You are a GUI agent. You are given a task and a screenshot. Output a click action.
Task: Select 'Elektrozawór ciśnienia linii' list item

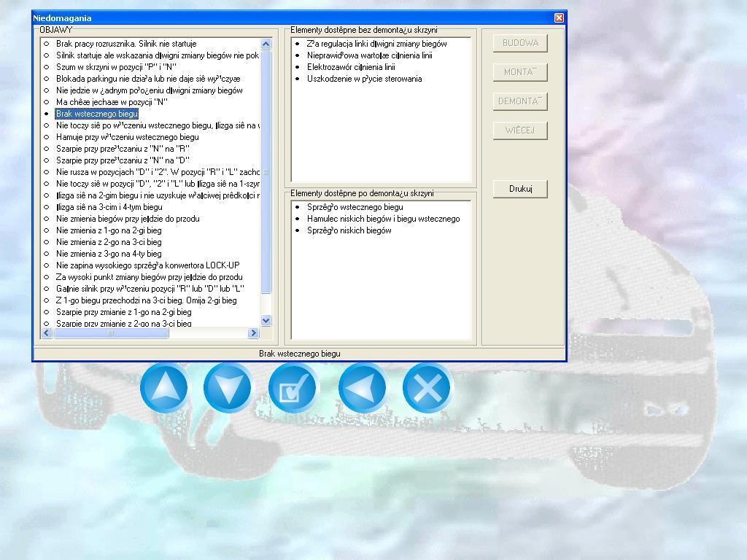click(x=351, y=67)
